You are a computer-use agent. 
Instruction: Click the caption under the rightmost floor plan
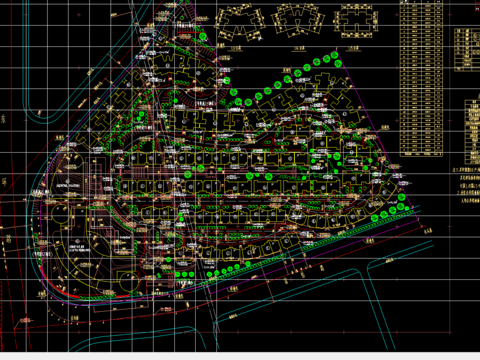pyautogui.click(x=353, y=49)
